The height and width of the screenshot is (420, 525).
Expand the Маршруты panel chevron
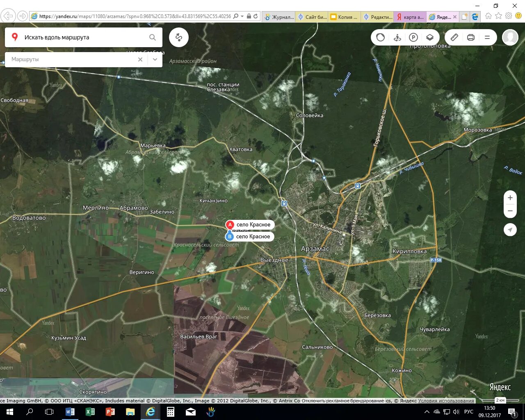point(155,59)
